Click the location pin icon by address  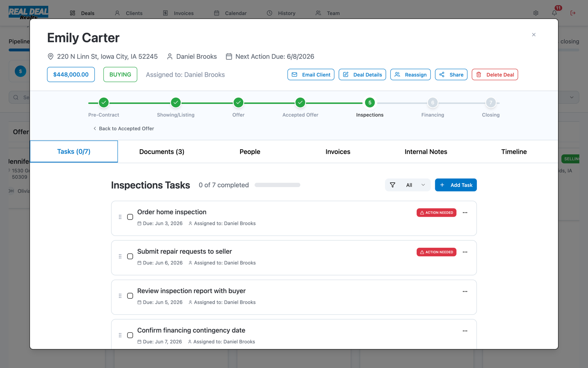coord(51,56)
